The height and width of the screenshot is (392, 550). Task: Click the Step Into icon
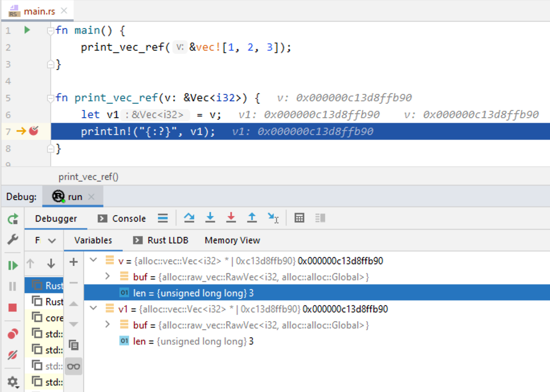click(210, 218)
